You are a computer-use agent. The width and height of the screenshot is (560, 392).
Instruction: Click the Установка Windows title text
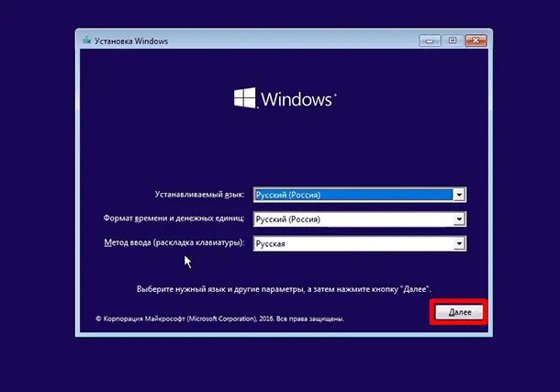click(127, 40)
